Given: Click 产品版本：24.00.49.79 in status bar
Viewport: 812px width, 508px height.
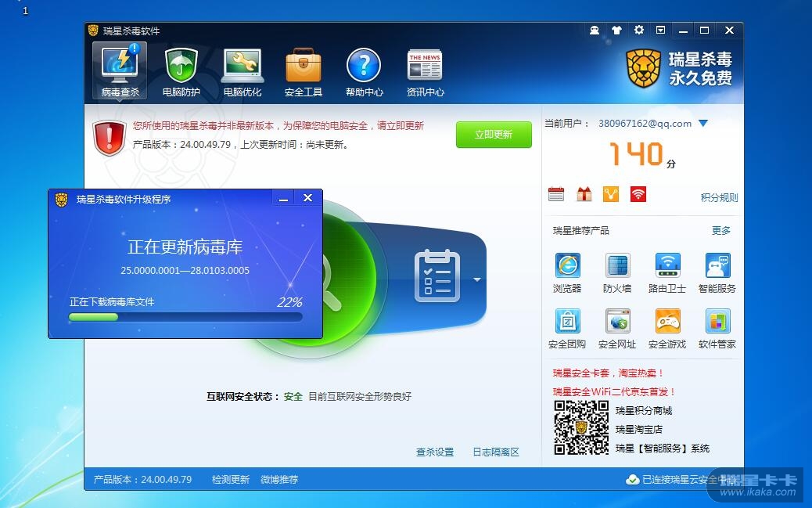Looking at the screenshot, I should (142, 480).
